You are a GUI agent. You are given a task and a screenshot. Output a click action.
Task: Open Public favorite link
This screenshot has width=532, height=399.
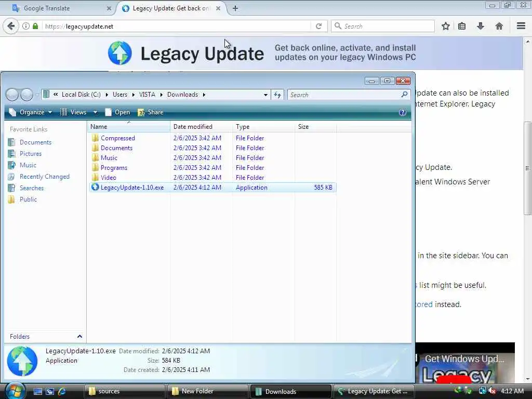[28, 199]
